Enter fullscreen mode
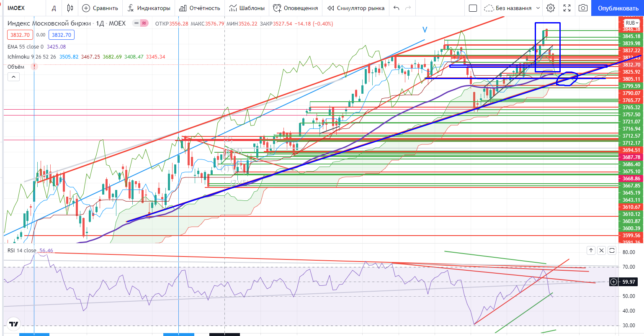 point(567,8)
